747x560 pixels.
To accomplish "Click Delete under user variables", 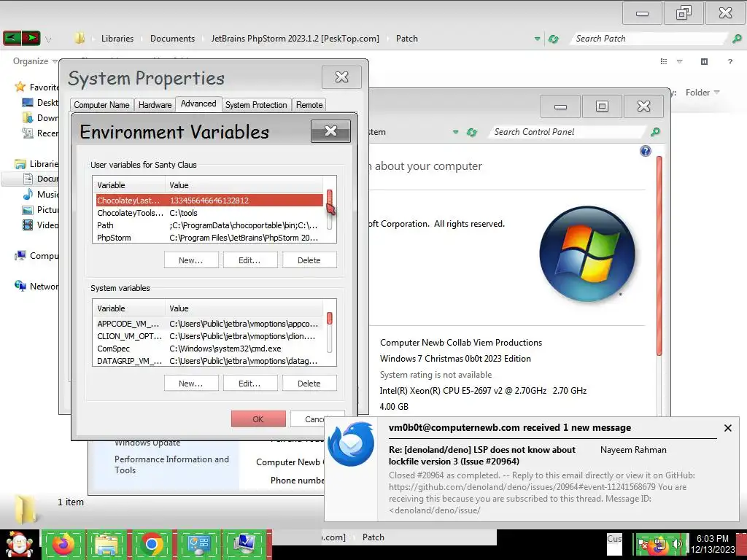I will pos(309,260).
